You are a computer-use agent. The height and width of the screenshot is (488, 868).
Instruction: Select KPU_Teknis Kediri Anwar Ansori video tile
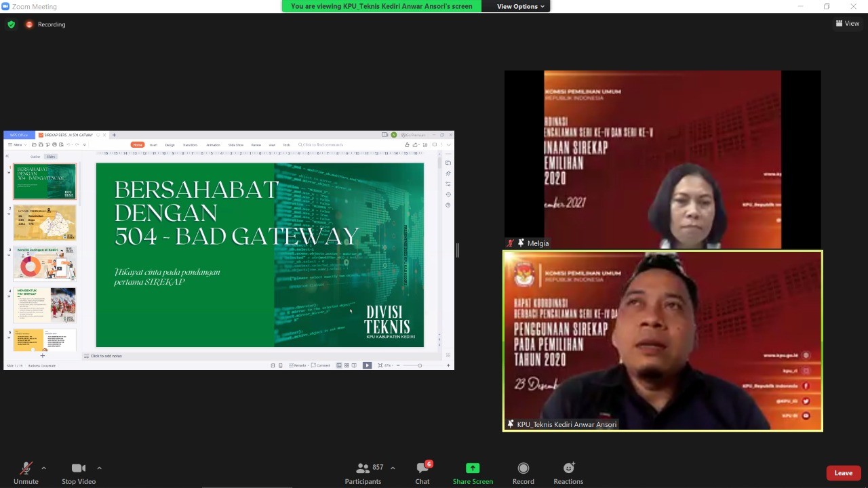point(662,341)
